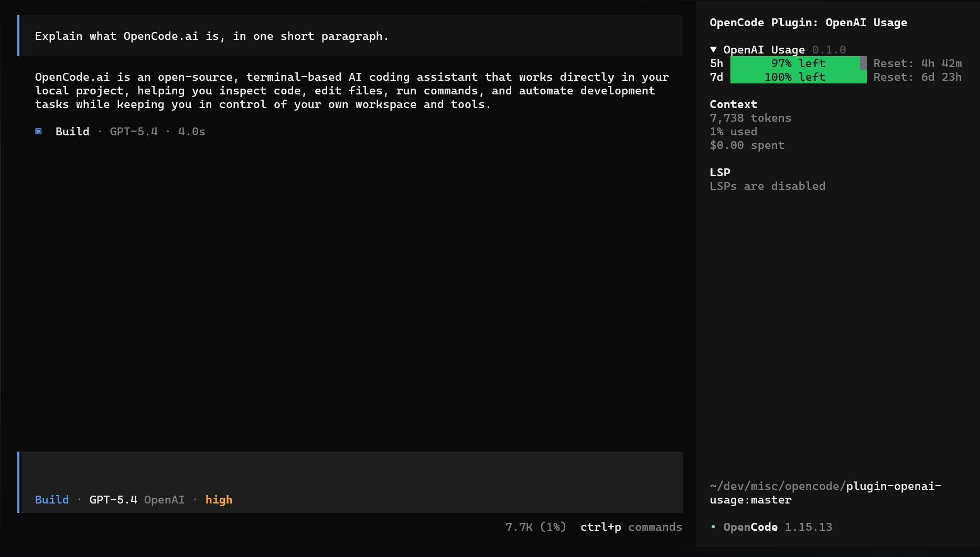
Task: Collapse the OpenAI Usage section triangle
Action: 713,49
